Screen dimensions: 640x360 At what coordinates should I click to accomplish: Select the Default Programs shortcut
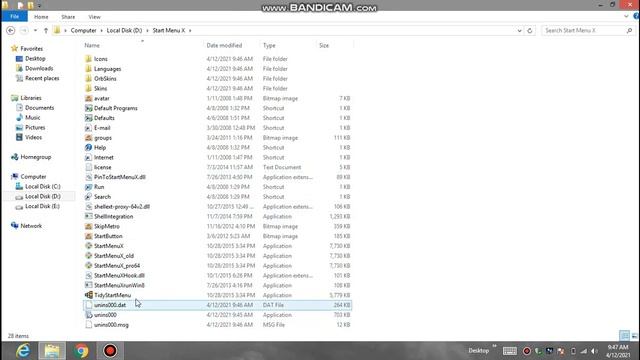[116, 108]
